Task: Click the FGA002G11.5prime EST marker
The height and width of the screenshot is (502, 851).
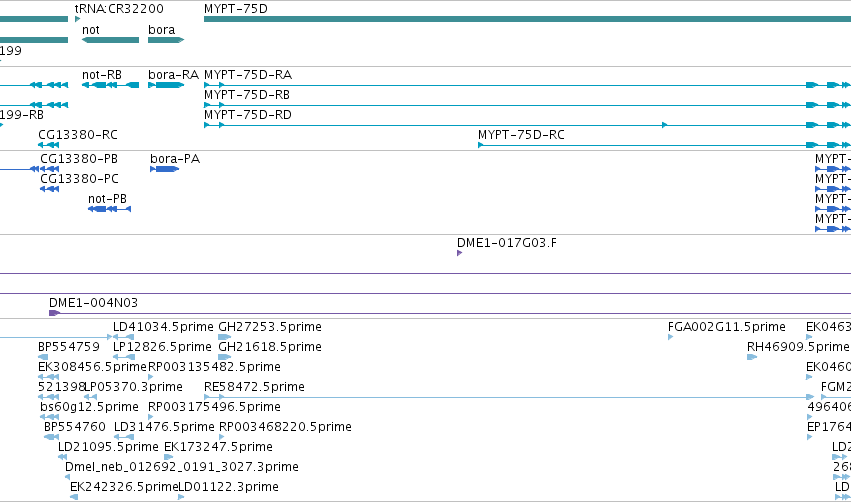Action: [670, 337]
